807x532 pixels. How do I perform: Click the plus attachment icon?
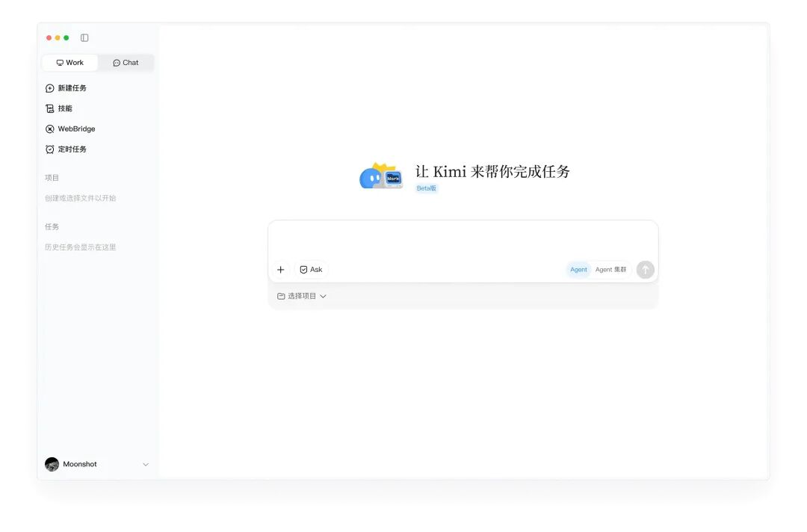coord(280,270)
